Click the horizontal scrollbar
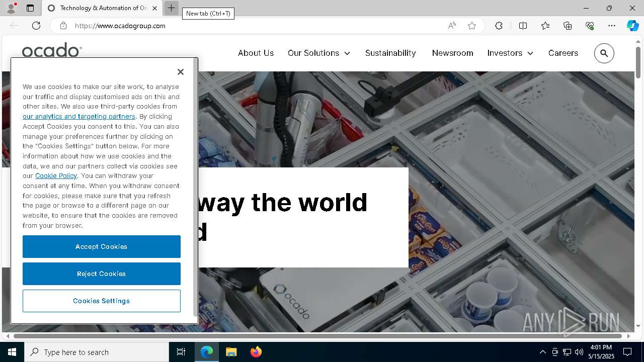This screenshot has height=362, width=644. (317, 336)
